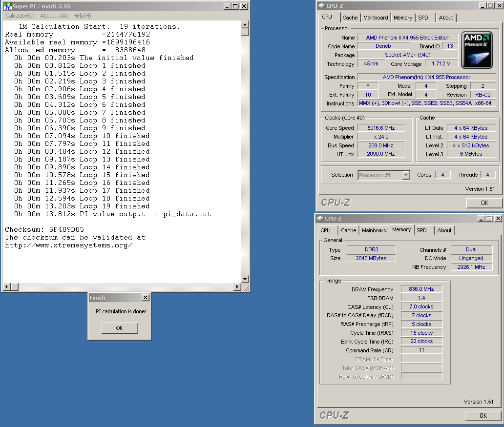Click the Multiplier value x 24.0

(x=381, y=137)
